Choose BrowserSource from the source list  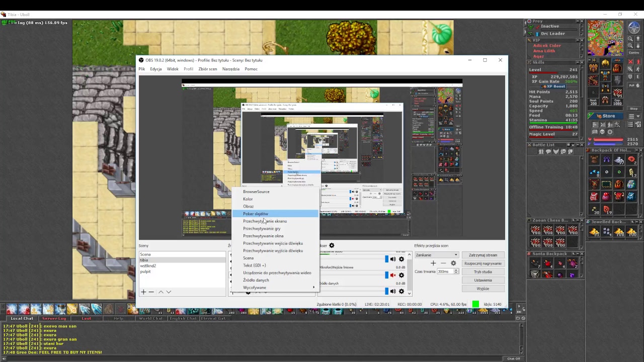[x=275, y=192]
